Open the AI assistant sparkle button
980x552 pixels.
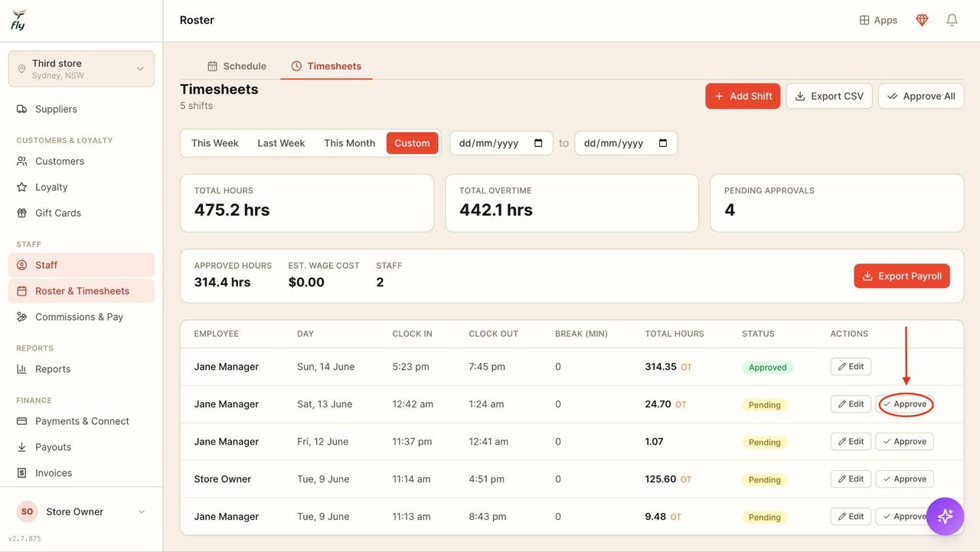pyautogui.click(x=946, y=516)
